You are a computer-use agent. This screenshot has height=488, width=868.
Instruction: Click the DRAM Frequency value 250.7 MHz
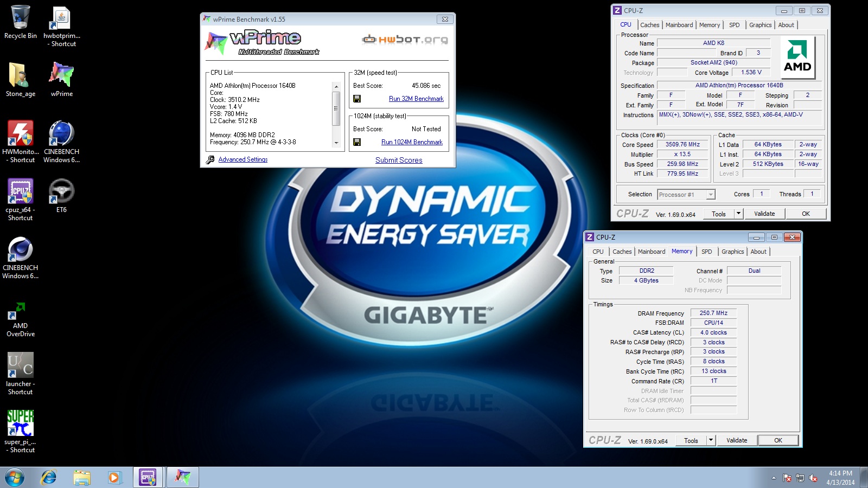point(713,313)
